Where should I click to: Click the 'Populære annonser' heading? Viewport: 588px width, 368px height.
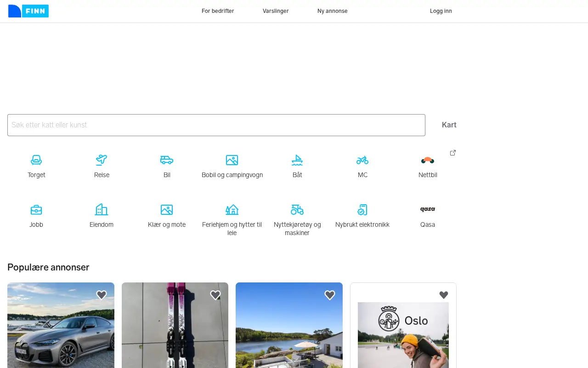pos(48,267)
